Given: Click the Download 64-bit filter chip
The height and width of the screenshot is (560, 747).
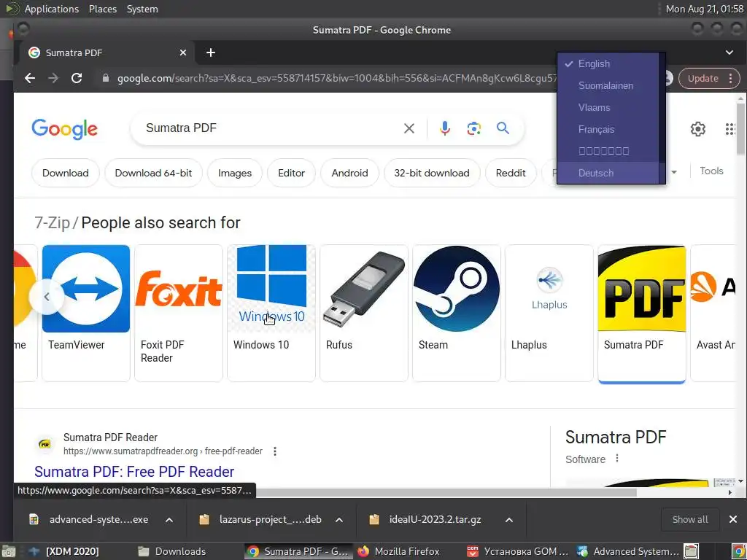Looking at the screenshot, I should point(153,173).
